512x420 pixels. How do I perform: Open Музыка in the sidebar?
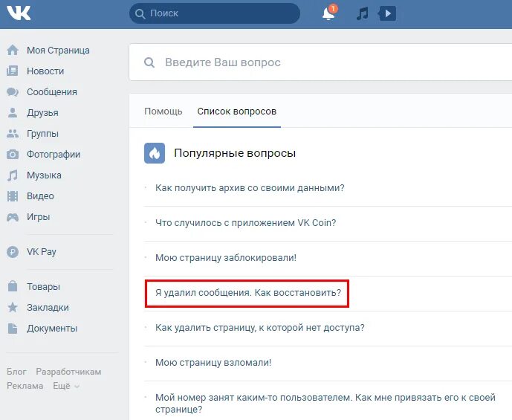click(x=44, y=175)
